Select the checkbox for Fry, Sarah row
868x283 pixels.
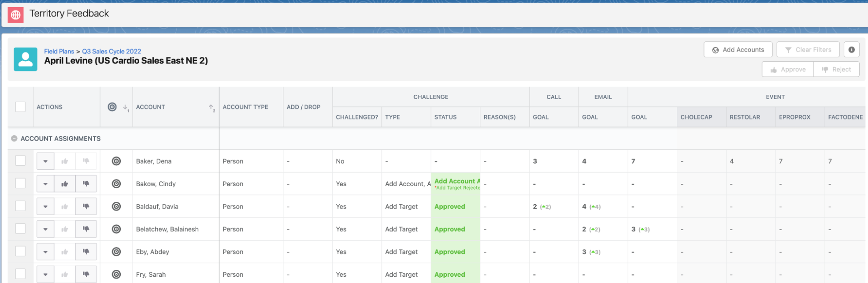click(x=20, y=274)
